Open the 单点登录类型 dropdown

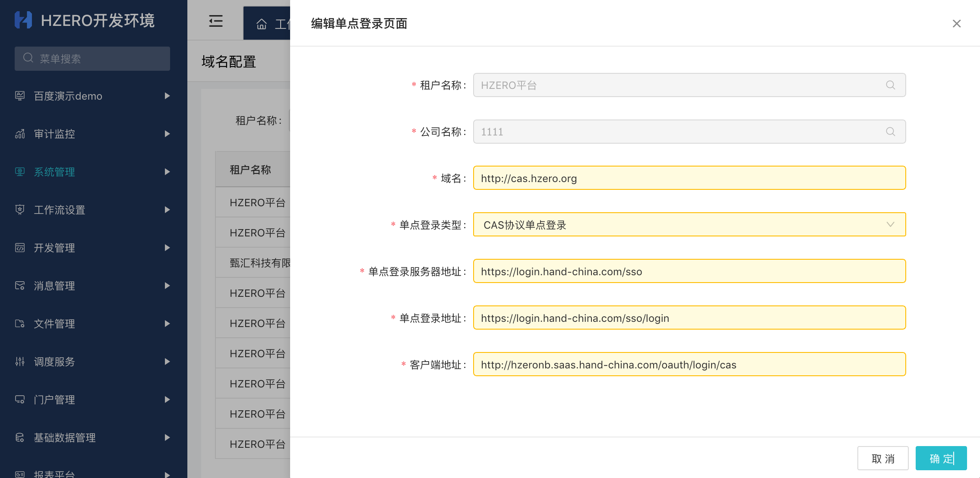point(889,224)
